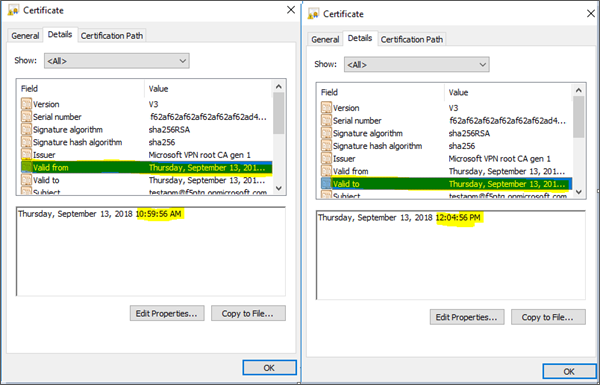This screenshot has width=600, height=385.
Task: Click Value column header in right window
Action: (x=509, y=93)
